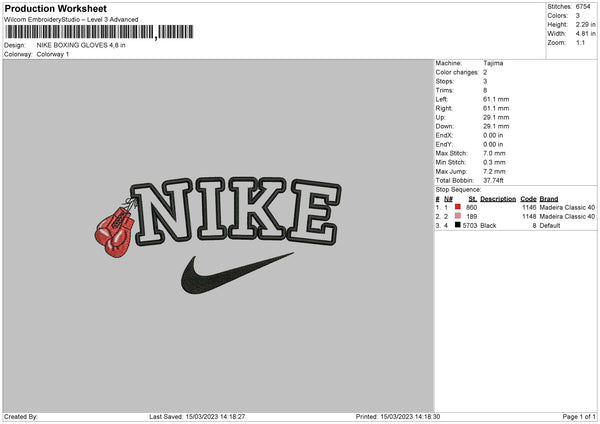The height and width of the screenshot is (424, 600).
Task: Click thread code 1148 in the stop sequence
Action: click(x=529, y=217)
